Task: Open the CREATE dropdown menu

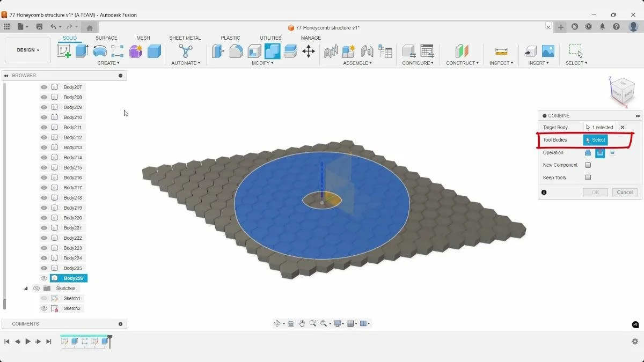Action: coord(109,63)
